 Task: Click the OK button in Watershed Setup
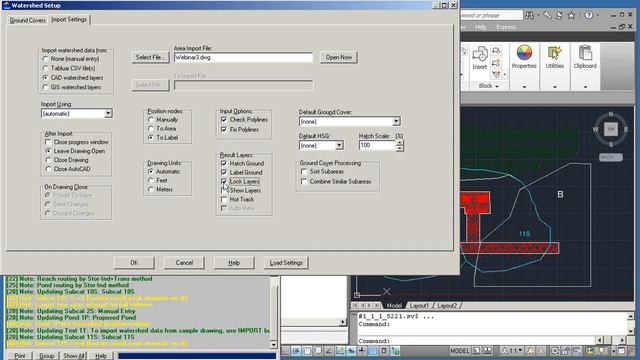tap(134, 263)
